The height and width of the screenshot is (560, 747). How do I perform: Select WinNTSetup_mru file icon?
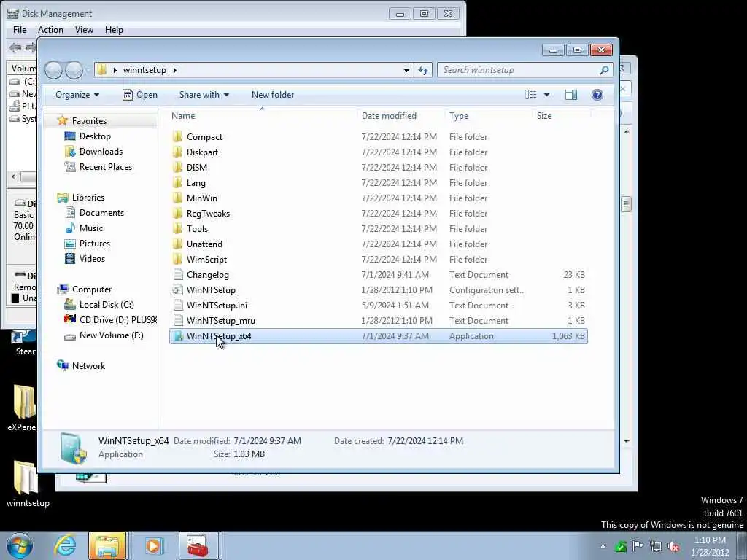coord(178,321)
